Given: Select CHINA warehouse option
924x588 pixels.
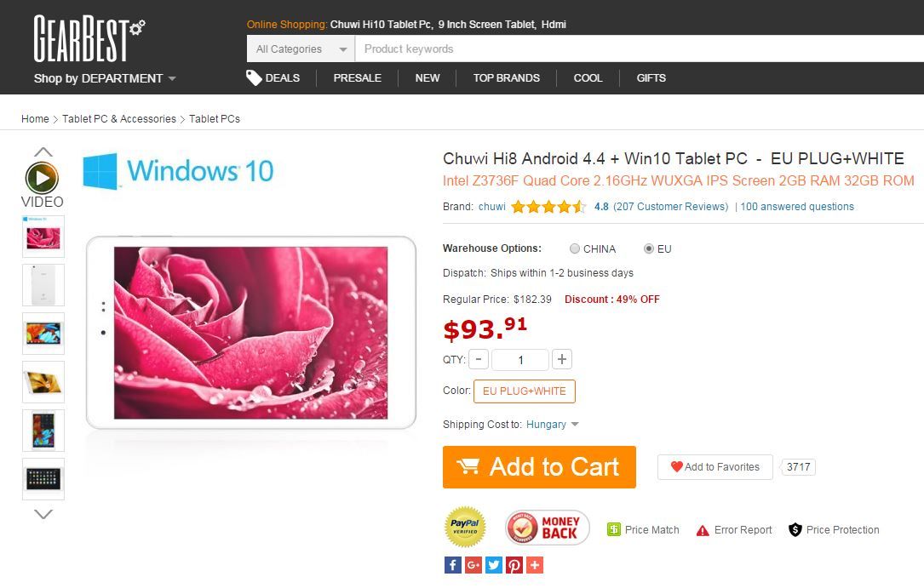Looking at the screenshot, I should pyautogui.click(x=576, y=249).
